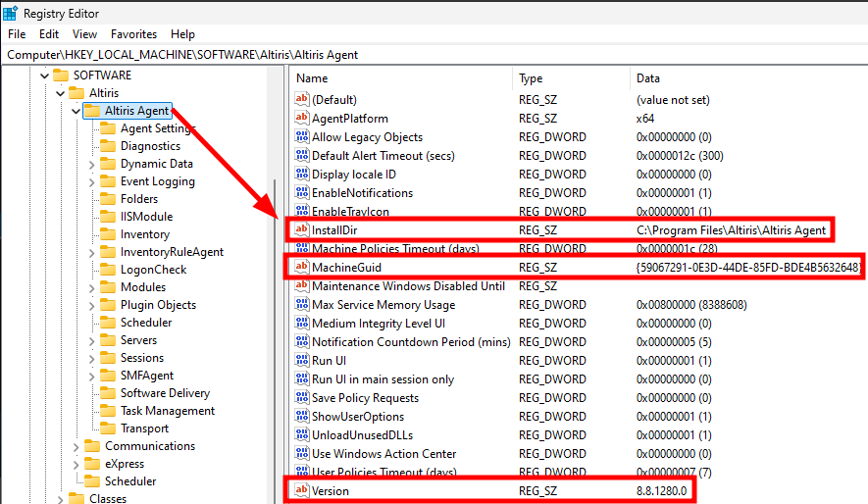Click the registry path address bar
This screenshot has width=868, height=504.
pos(434,55)
